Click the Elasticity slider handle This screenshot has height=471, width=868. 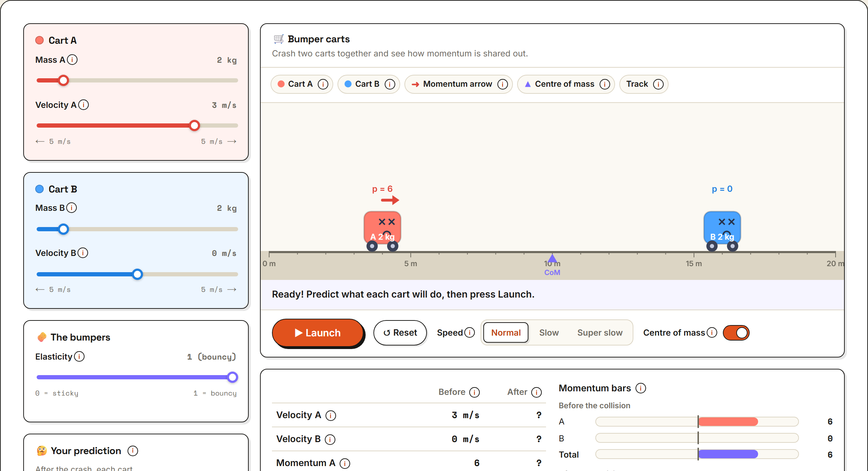point(232,377)
